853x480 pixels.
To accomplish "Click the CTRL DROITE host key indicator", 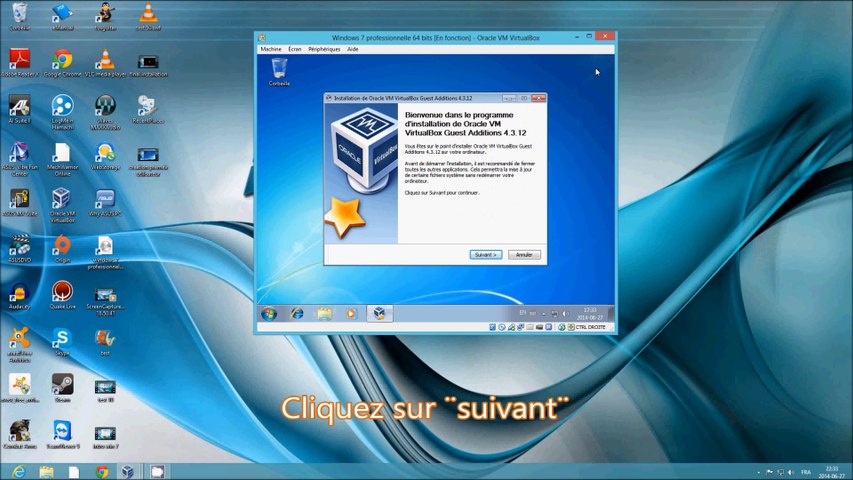I will coord(590,327).
